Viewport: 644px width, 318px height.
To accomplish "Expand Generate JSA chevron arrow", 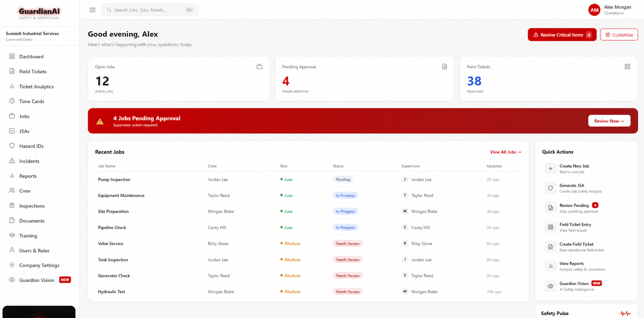I will coord(627,188).
